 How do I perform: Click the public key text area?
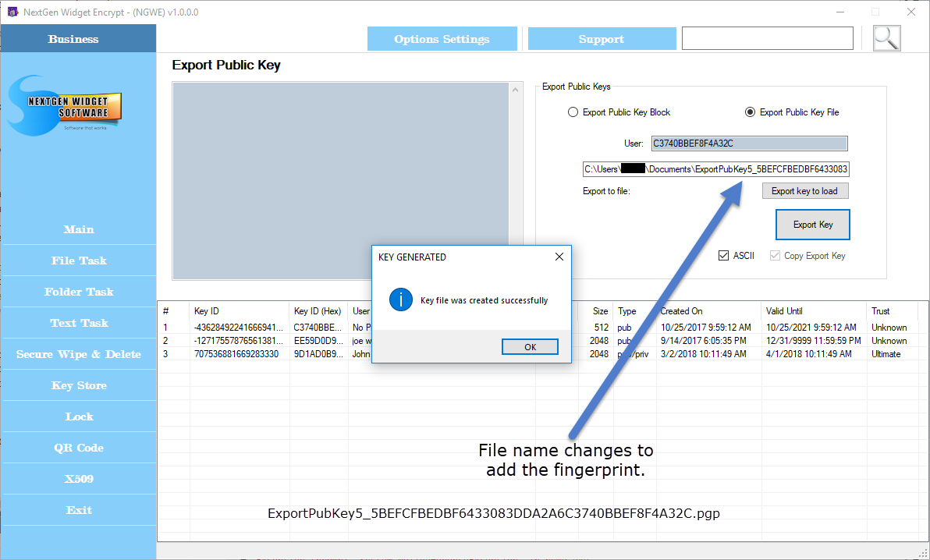tap(341, 181)
